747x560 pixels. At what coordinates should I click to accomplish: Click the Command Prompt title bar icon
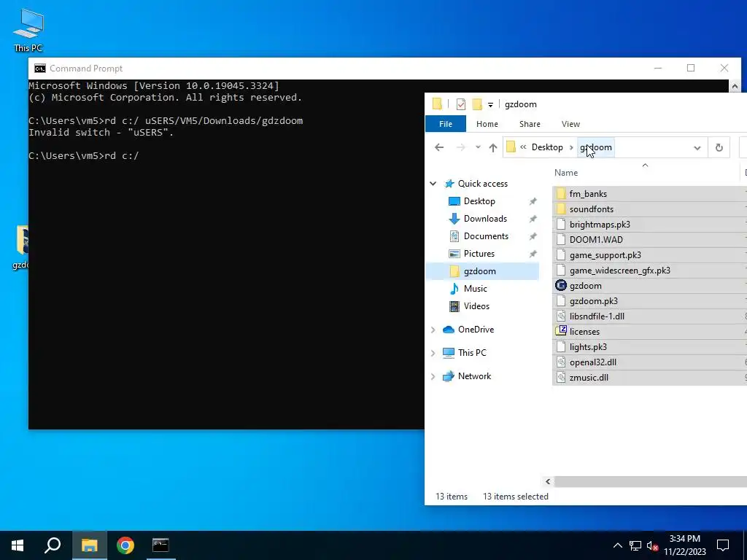(40, 69)
